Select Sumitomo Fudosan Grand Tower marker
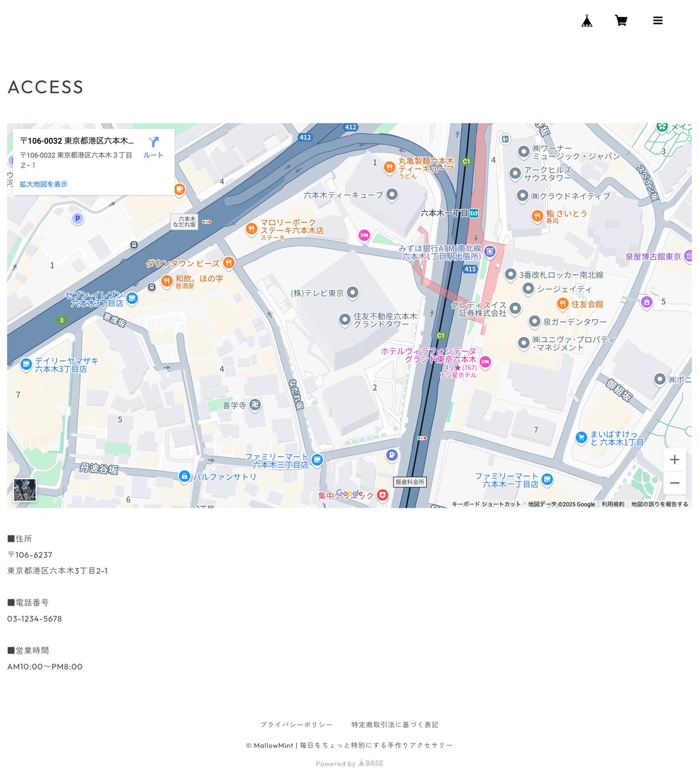The image size is (699, 784). pyautogui.click(x=344, y=319)
